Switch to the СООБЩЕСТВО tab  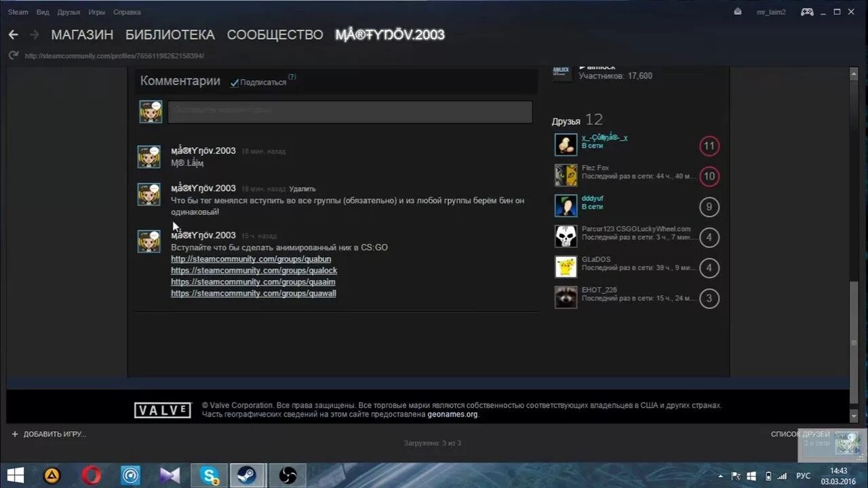[275, 35]
